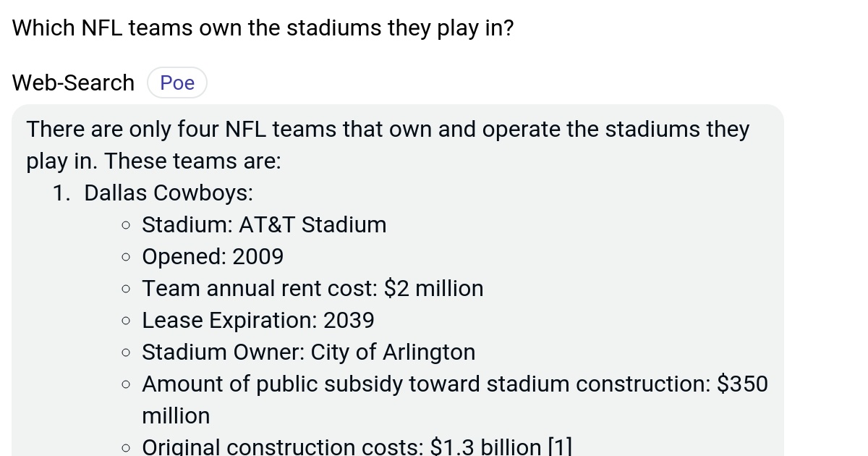Select the Dallas Cowboys list entry
This screenshot has height=456, width=868.
(x=168, y=193)
